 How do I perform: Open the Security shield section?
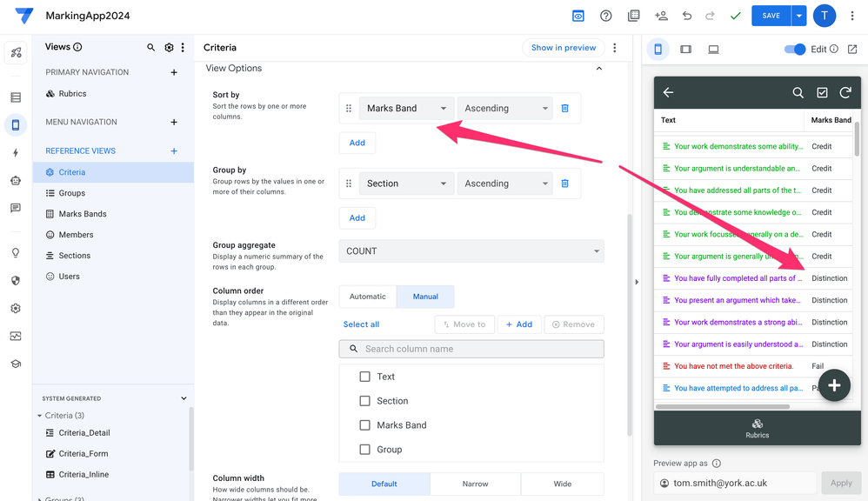pyautogui.click(x=16, y=280)
